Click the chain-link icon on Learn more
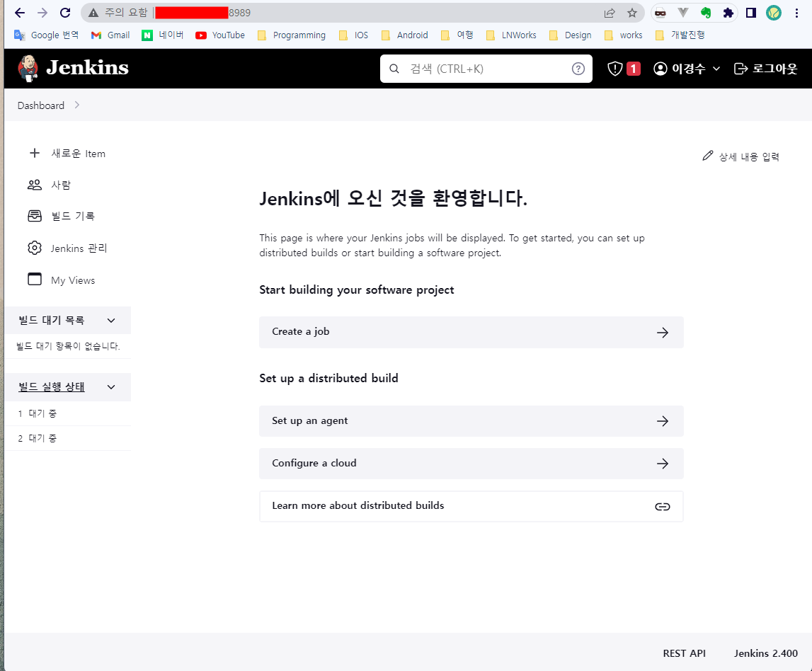812x671 pixels. tap(663, 506)
